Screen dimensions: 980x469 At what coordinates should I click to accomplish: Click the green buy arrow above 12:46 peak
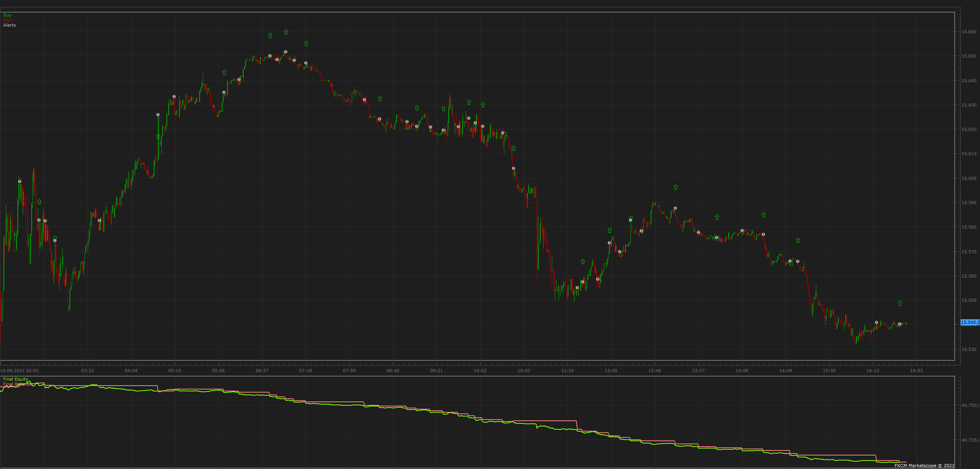(x=675, y=187)
